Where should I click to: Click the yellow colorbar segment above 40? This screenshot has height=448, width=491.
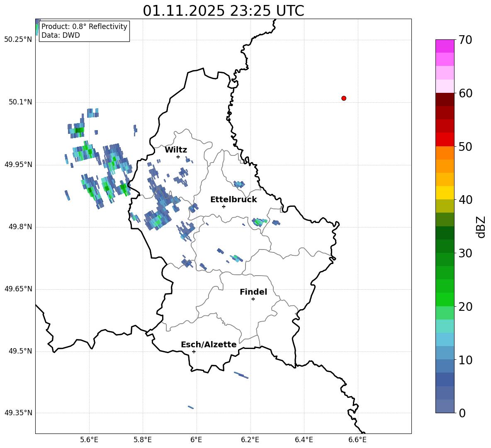click(x=445, y=193)
